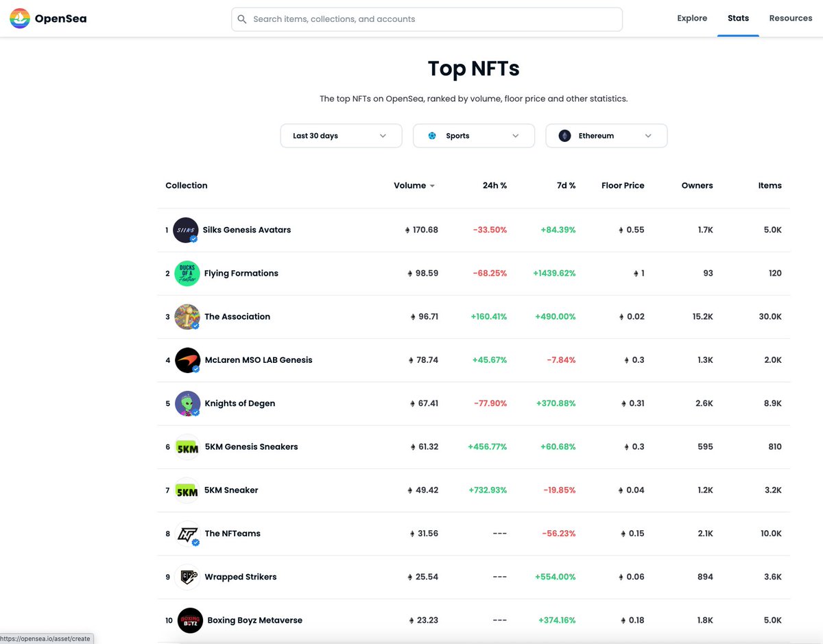Click the Volume sort arrow
823x644 pixels.
(432, 186)
